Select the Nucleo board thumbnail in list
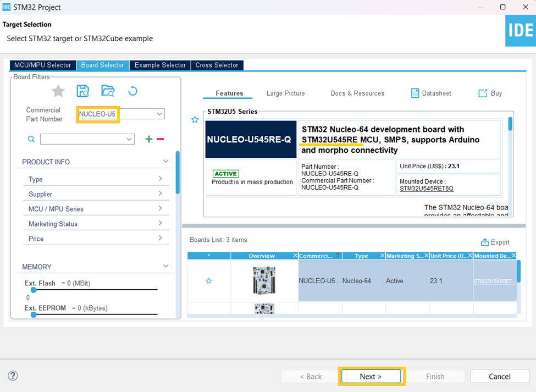 pyautogui.click(x=264, y=280)
